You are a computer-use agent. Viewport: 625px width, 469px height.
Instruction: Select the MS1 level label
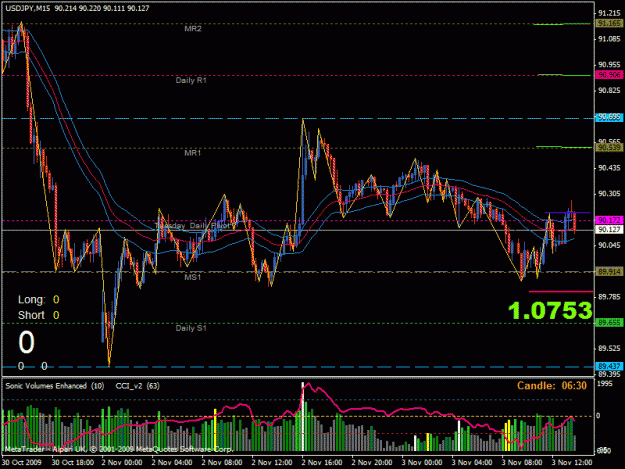click(x=193, y=277)
